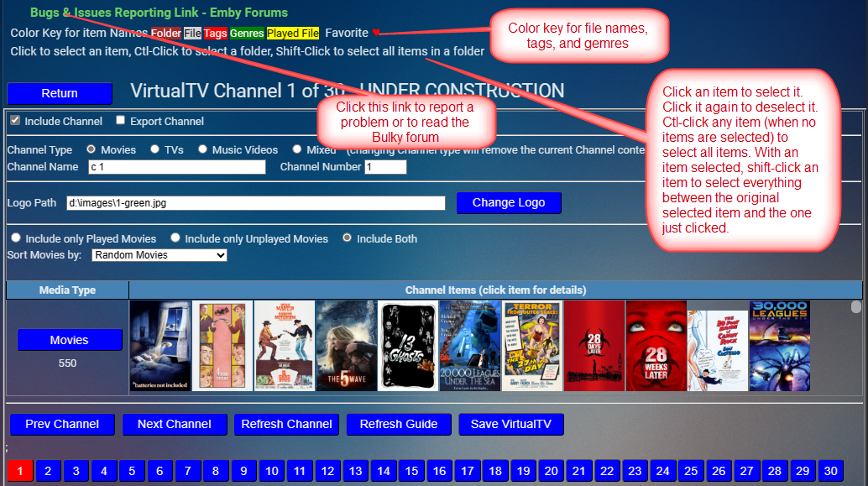The width and height of the screenshot is (868, 486).
Task: Select channel number 15
Action: [x=411, y=471]
